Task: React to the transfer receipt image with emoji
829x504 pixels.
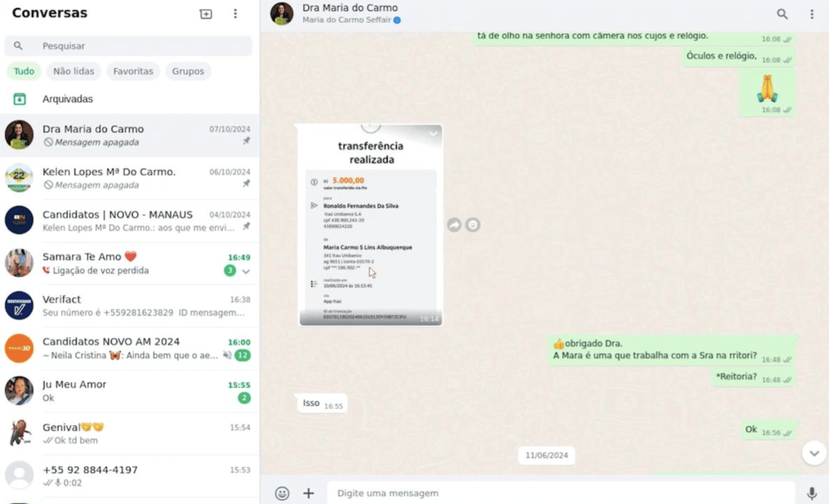Action: [x=473, y=225]
